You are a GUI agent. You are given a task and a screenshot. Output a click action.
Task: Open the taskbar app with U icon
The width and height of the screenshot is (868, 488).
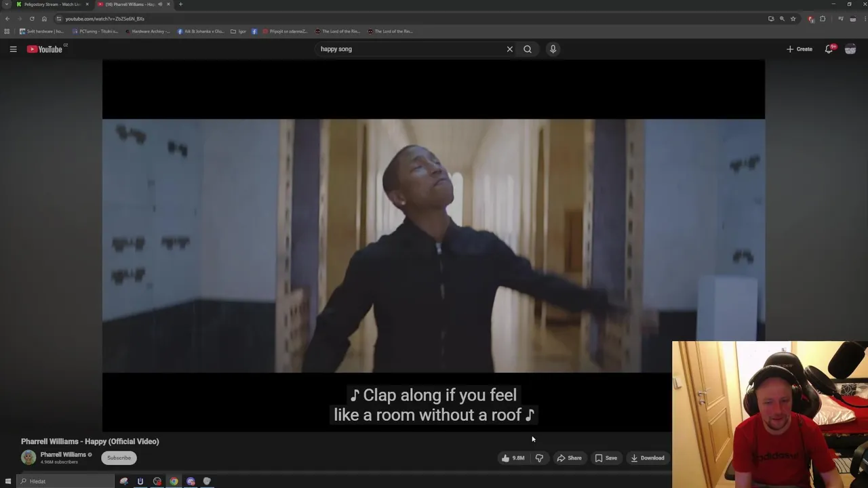coord(140,481)
